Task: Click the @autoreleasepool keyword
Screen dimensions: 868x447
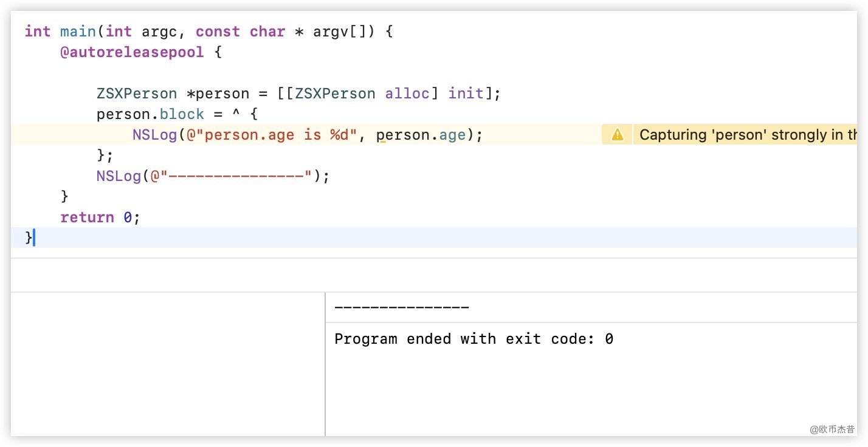Action: [x=132, y=52]
